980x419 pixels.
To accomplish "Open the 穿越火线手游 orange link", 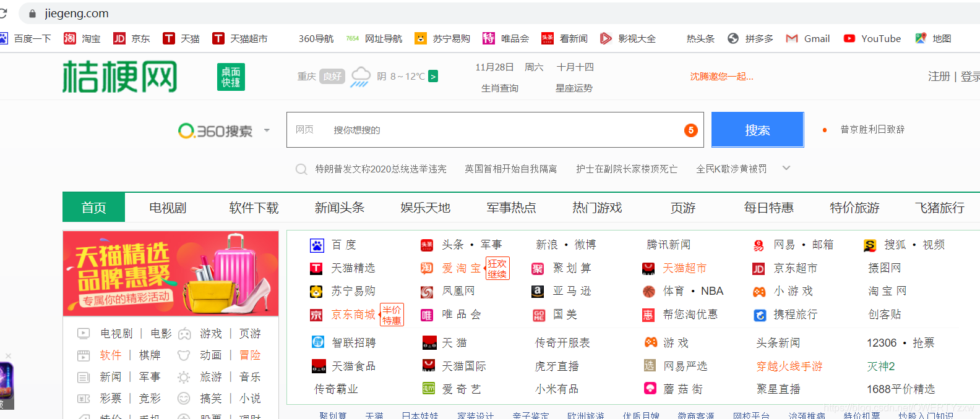I will (789, 366).
